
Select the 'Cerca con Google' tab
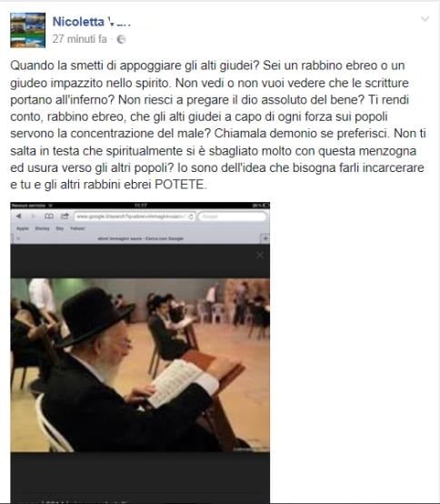coord(140,238)
